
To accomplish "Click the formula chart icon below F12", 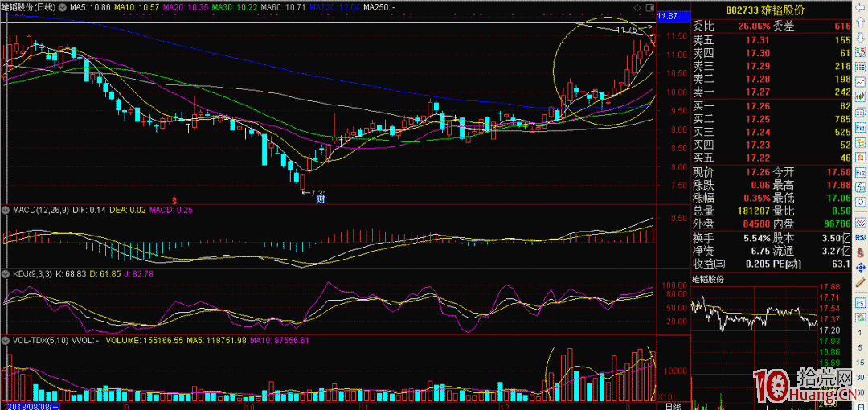I will [860, 188].
